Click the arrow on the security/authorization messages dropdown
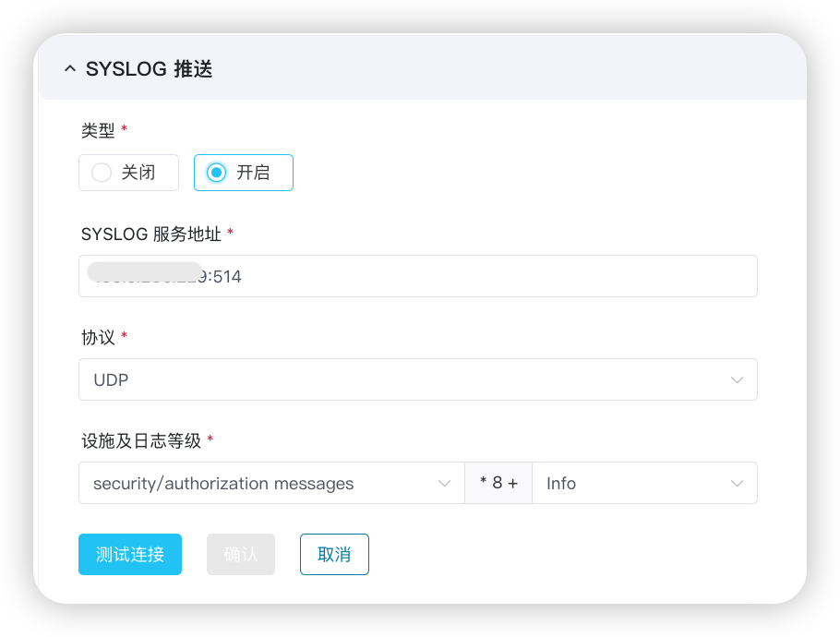Screen dimensions: 840x637 pyautogui.click(x=444, y=483)
